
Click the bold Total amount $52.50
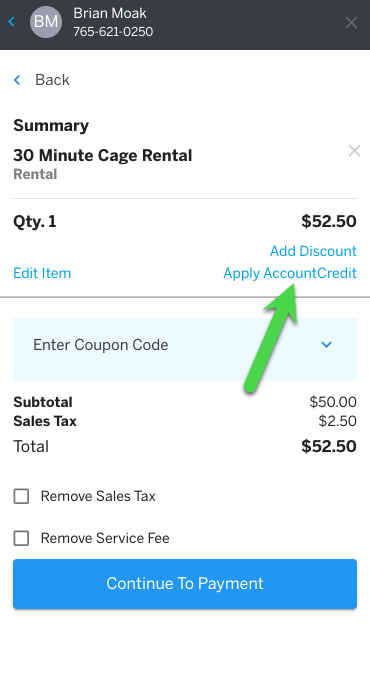point(329,446)
